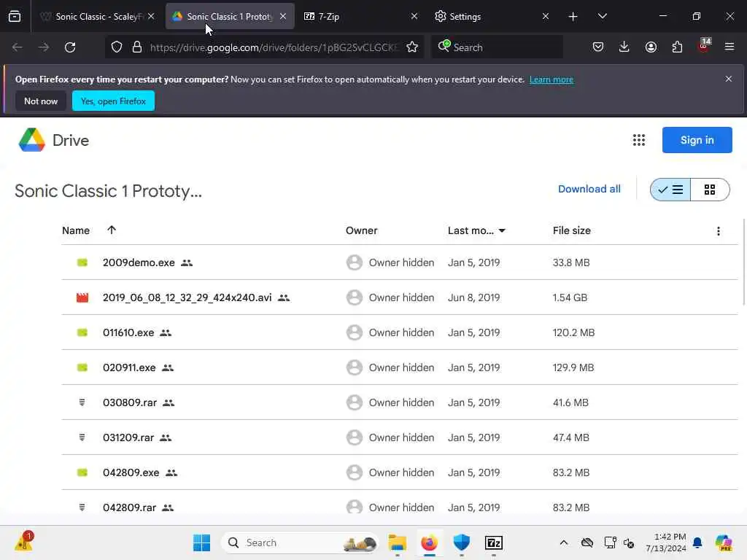Select 042809.rar file
The height and width of the screenshot is (560, 747).
click(x=130, y=507)
